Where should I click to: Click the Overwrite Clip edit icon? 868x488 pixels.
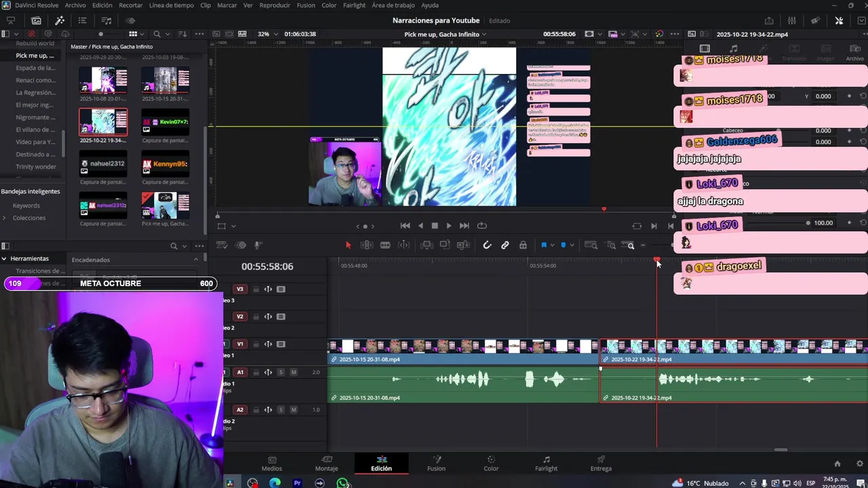click(445, 245)
